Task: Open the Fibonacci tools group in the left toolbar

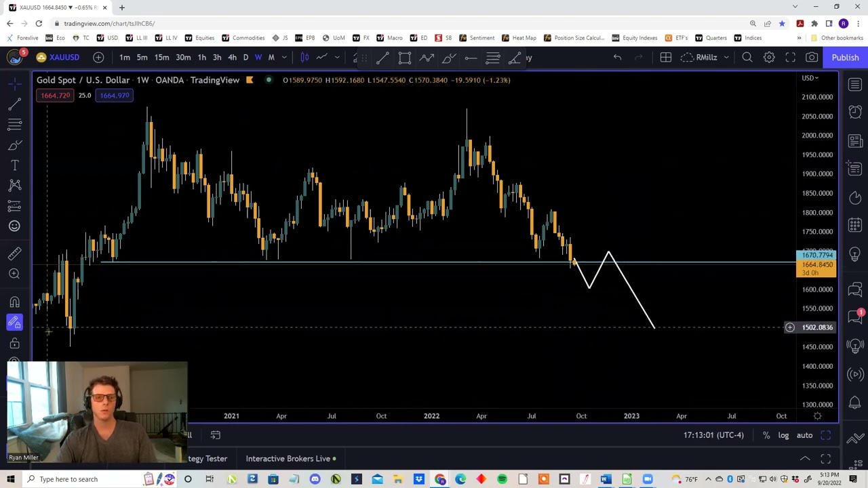Action: 14,125
